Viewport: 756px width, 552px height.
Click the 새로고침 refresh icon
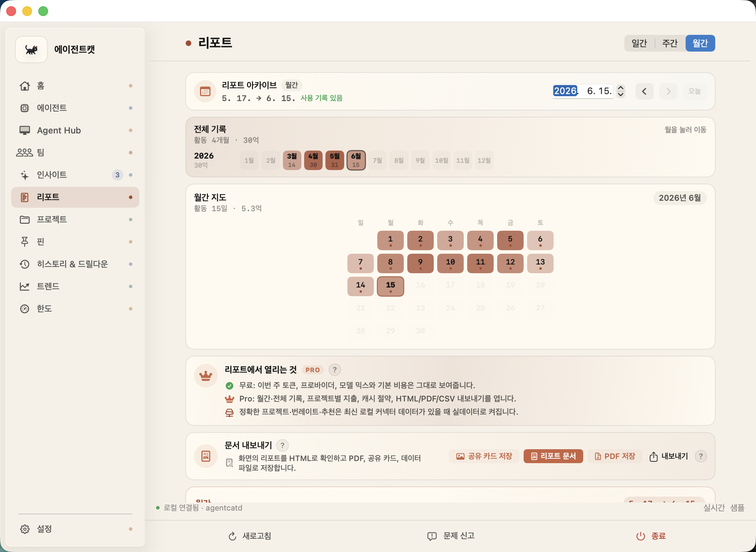232,536
